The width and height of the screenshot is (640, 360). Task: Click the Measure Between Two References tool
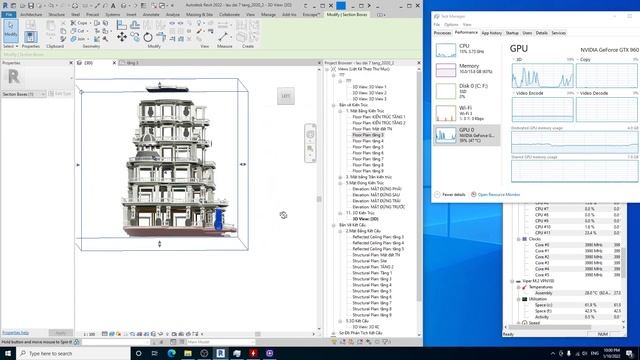[x=223, y=37]
